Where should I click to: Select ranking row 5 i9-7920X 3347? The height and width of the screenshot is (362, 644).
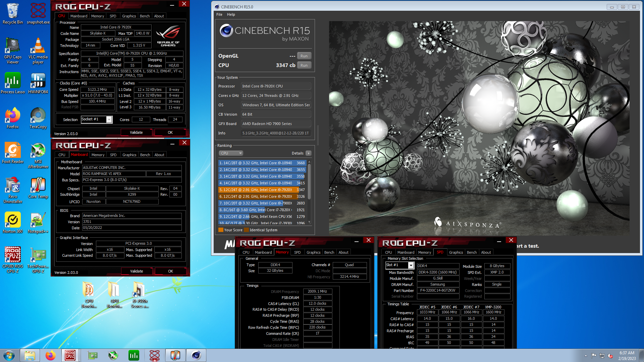[x=262, y=190]
